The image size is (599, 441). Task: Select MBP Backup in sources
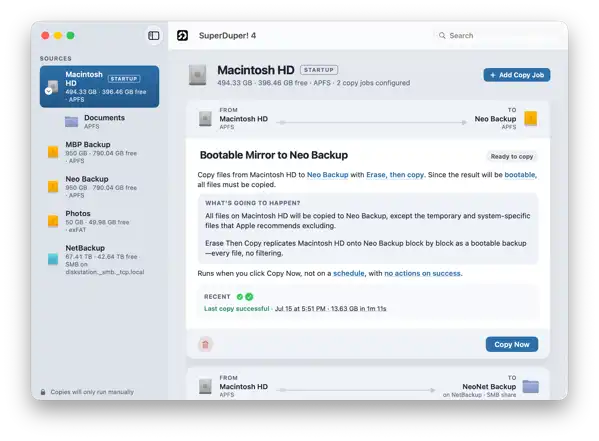coord(99,152)
